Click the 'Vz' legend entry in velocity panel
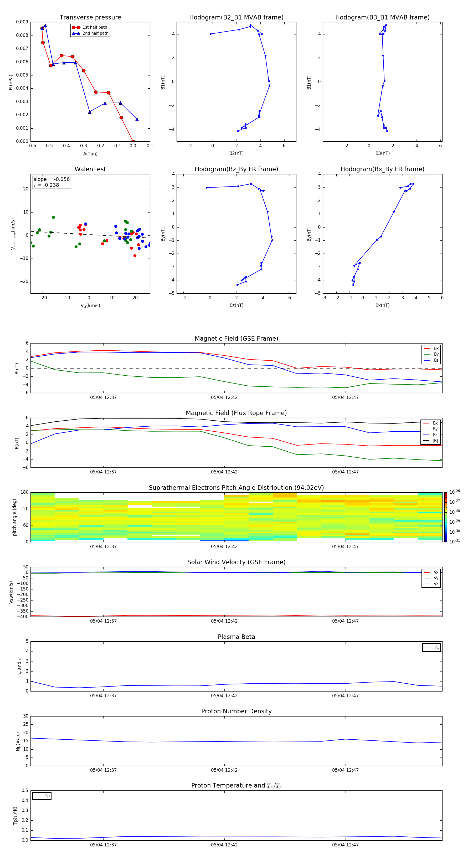Image resolution: width=473 pixels, height=868 pixels. point(431,584)
